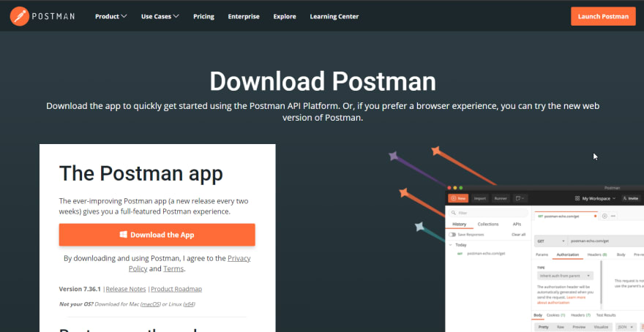
Task: Select the Body tab beside Headers (8)
Action: click(621, 254)
